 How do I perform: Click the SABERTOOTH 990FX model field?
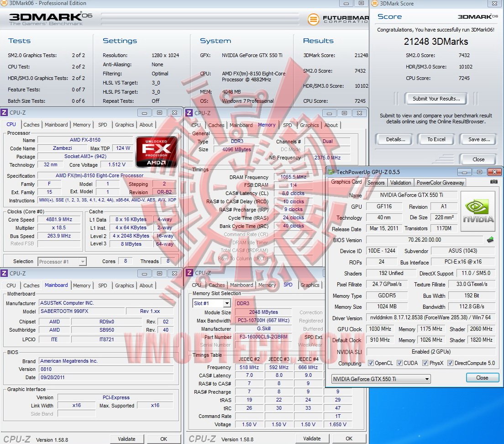(82, 311)
